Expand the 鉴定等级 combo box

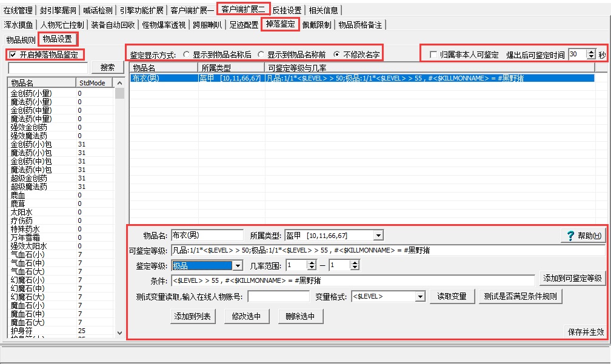tap(238, 266)
